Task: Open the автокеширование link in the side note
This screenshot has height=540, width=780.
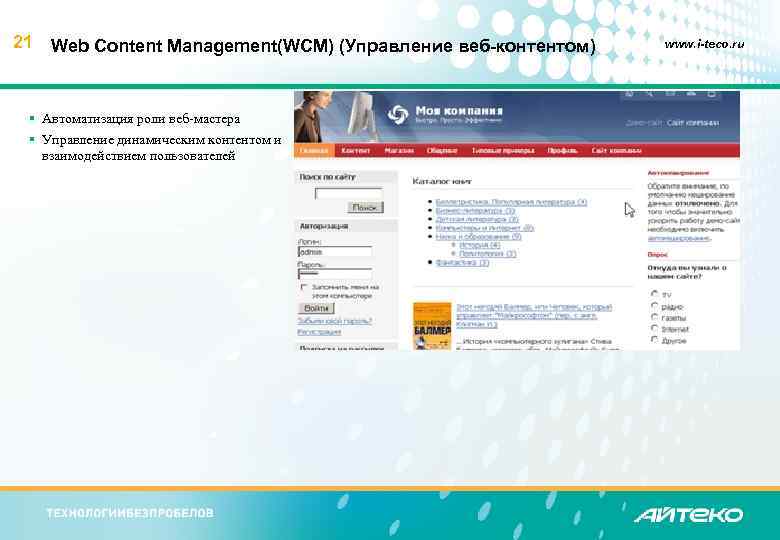Action: point(679,238)
